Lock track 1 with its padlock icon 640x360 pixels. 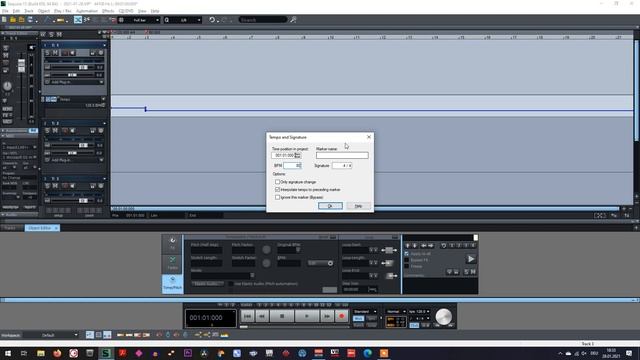pyautogui.click(x=93, y=53)
